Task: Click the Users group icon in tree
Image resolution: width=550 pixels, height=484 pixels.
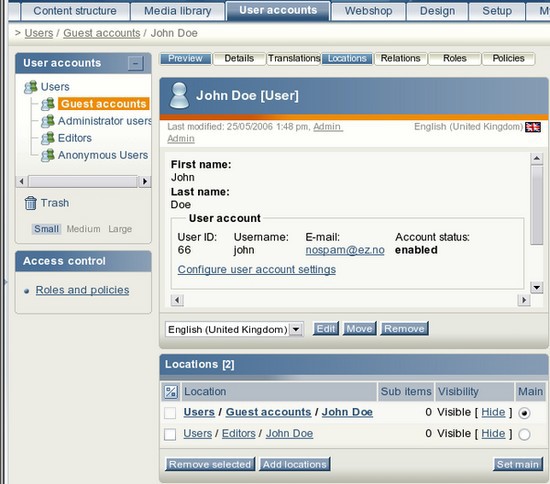Action: (x=31, y=87)
